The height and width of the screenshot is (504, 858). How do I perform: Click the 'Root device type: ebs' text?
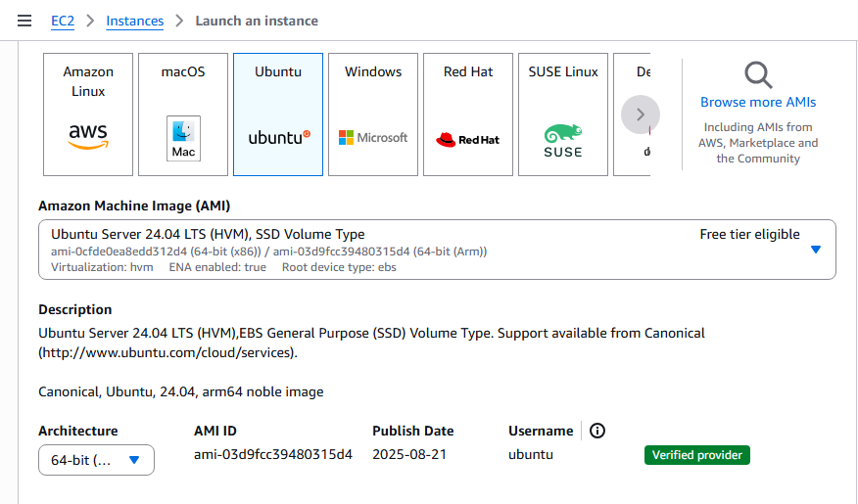coord(339,267)
